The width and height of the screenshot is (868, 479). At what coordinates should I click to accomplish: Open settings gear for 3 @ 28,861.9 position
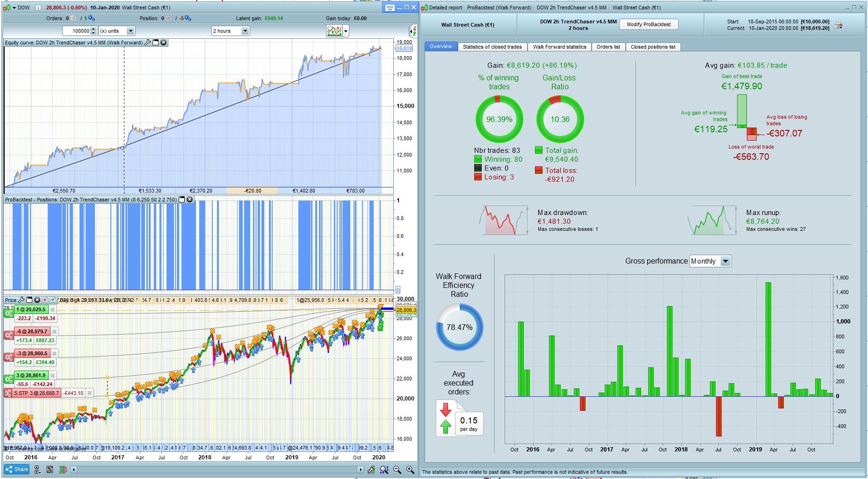pyautogui.click(x=9, y=379)
